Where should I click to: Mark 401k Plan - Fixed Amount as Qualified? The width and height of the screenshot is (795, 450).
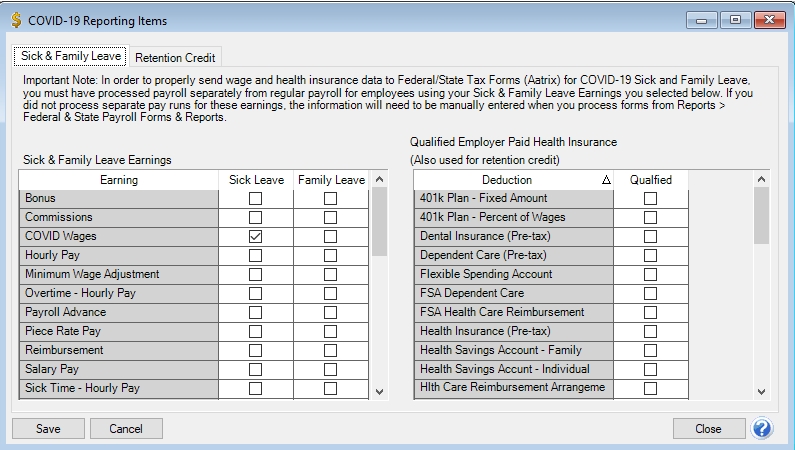pyautogui.click(x=651, y=199)
